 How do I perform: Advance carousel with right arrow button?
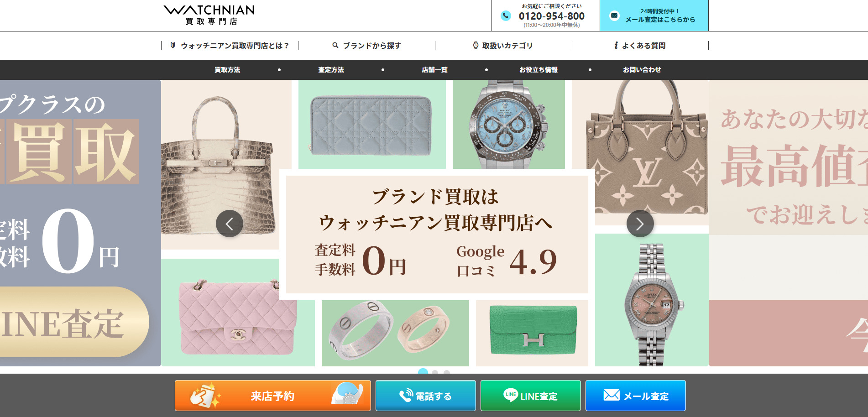[x=640, y=224]
